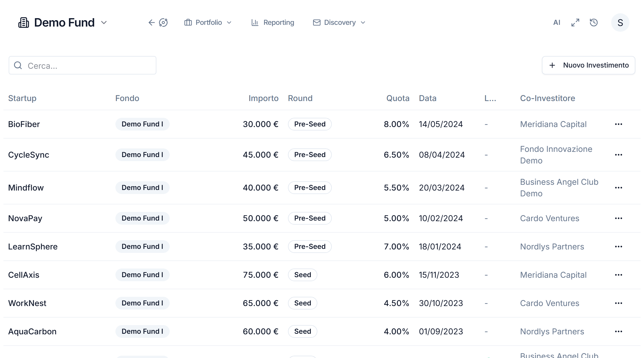Open the Mindflow row actions menu

[x=618, y=188]
